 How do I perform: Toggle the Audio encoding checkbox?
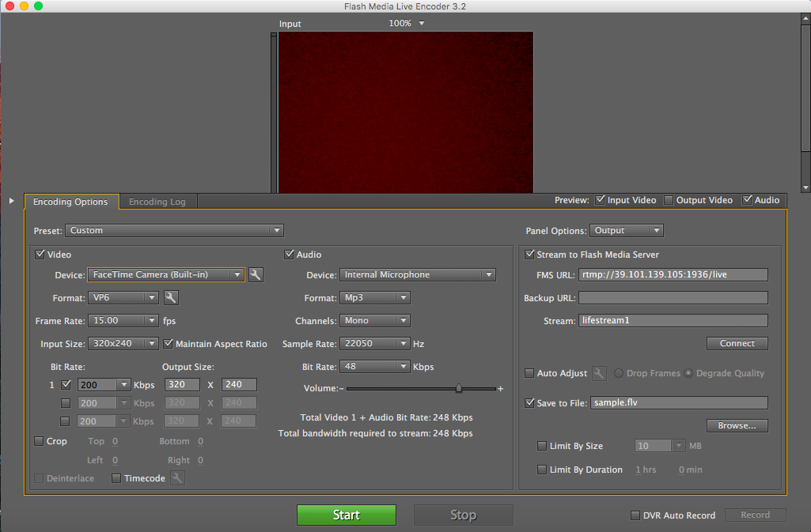point(289,254)
